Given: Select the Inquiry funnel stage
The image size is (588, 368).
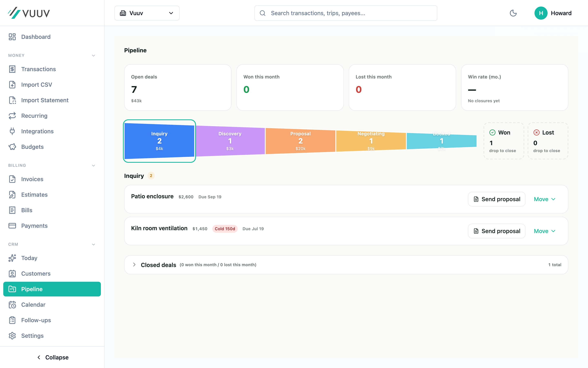Looking at the screenshot, I should pyautogui.click(x=159, y=141).
